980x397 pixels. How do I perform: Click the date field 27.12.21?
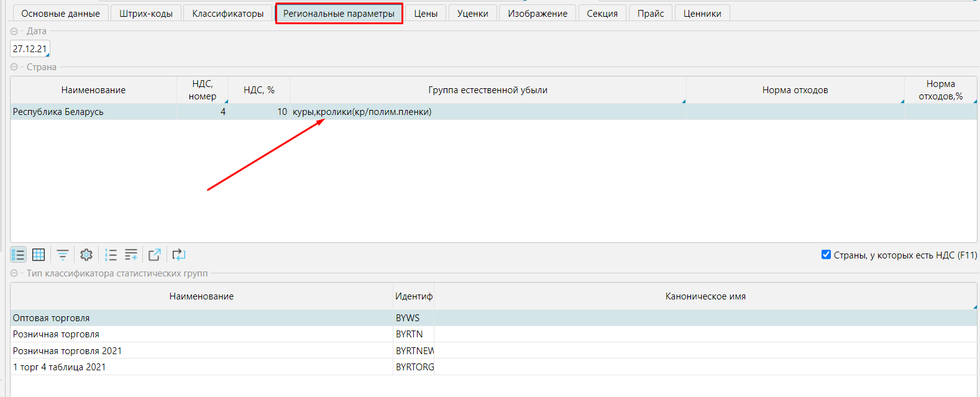(x=29, y=48)
